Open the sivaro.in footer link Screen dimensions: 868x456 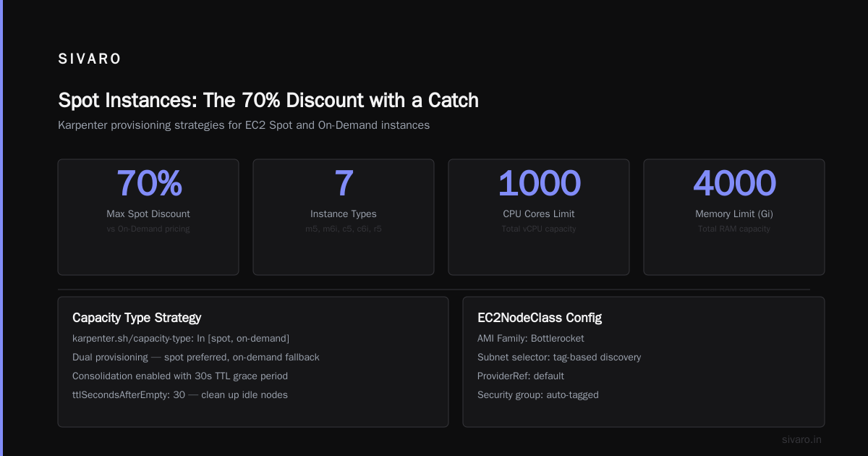coord(801,439)
